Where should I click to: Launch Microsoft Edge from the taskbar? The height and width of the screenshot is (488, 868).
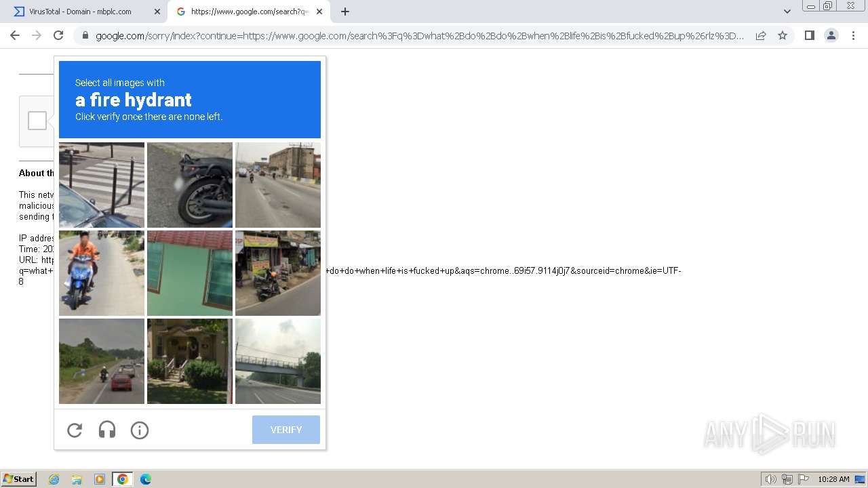pyautogui.click(x=146, y=479)
